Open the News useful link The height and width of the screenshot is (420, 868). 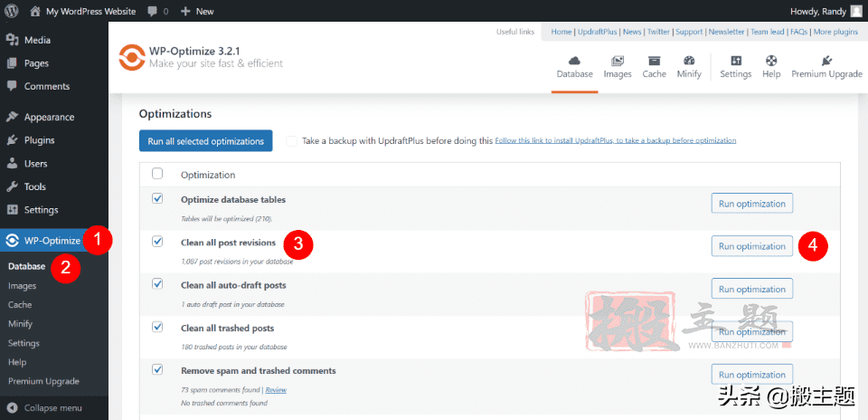click(x=632, y=33)
